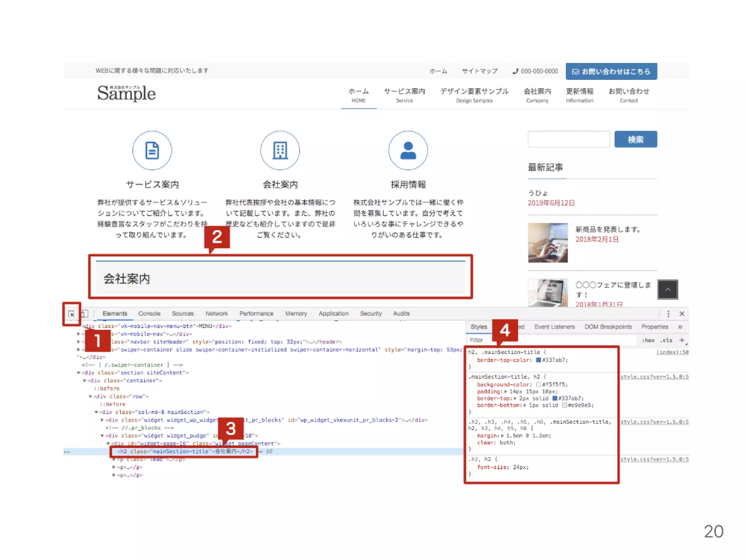The height and width of the screenshot is (560, 746).
Task: Click the person icon for 採用情報
Action: click(408, 150)
